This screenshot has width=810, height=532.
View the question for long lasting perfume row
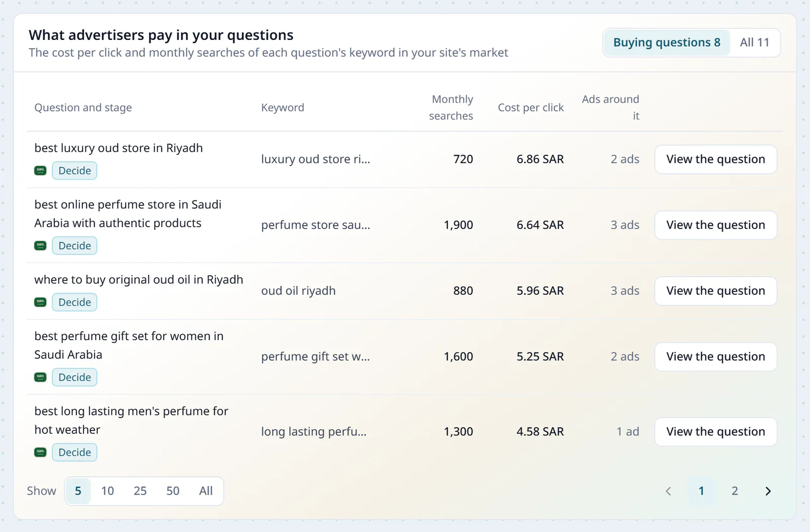pyautogui.click(x=715, y=432)
